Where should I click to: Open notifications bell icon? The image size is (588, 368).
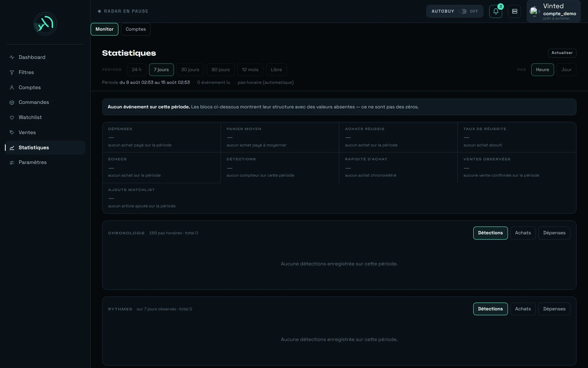pyautogui.click(x=496, y=11)
